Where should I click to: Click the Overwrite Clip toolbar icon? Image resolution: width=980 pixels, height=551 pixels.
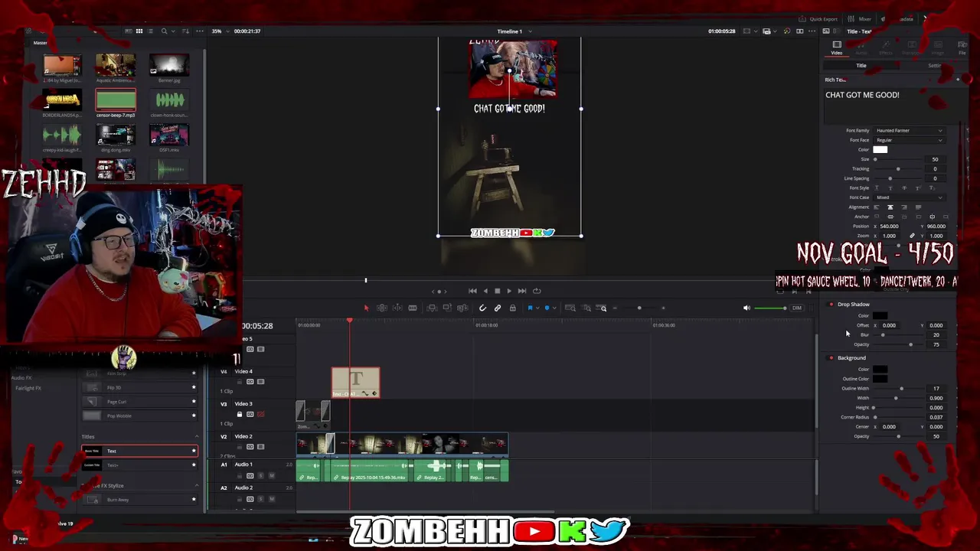click(447, 308)
